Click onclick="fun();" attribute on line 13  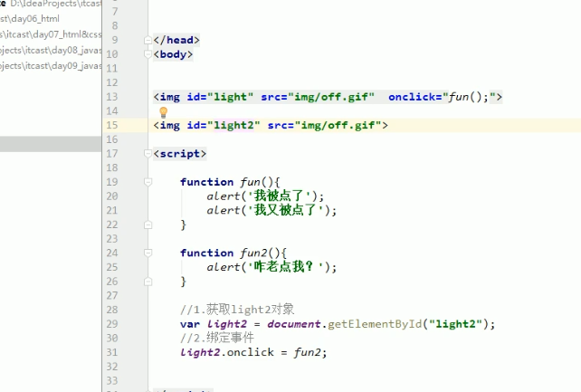pos(442,97)
